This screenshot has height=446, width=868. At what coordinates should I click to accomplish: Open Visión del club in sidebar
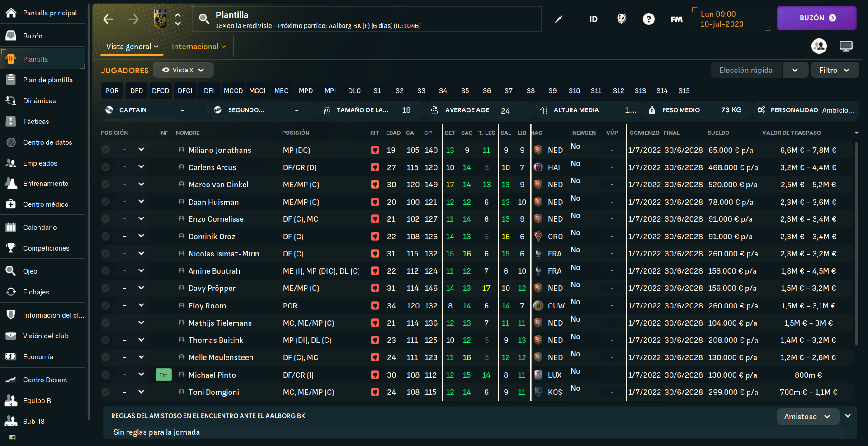(x=43, y=336)
